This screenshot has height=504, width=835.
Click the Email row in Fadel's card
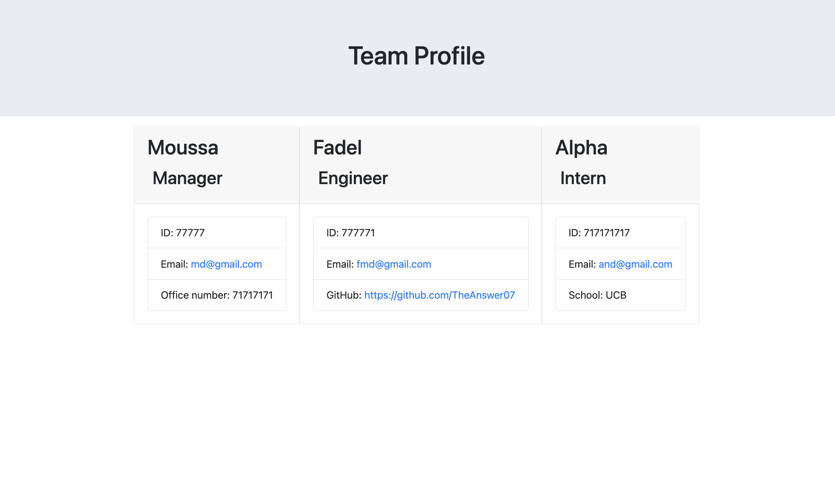click(420, 264)
